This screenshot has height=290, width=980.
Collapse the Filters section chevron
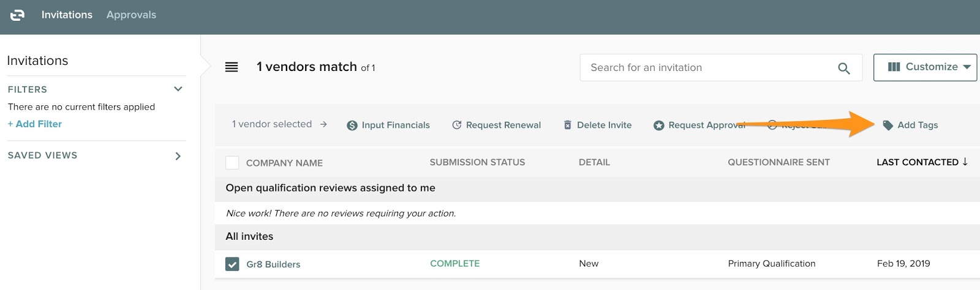pyautogui.click(x=178, y=89)
